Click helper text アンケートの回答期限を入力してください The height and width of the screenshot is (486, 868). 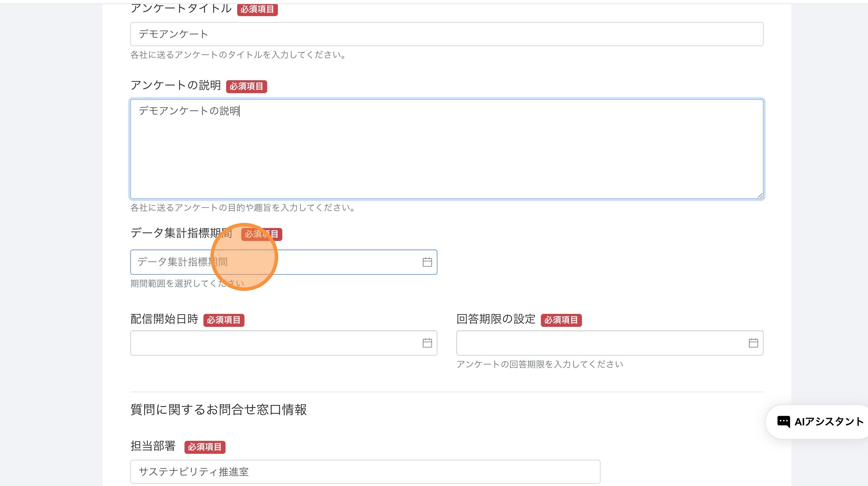click(539, 364)
